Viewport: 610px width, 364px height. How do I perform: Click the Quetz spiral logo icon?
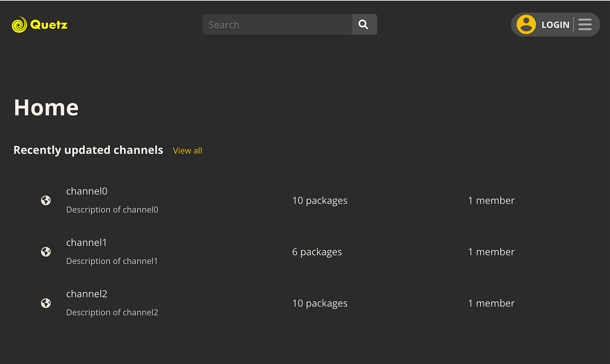[x=19, y=25]
